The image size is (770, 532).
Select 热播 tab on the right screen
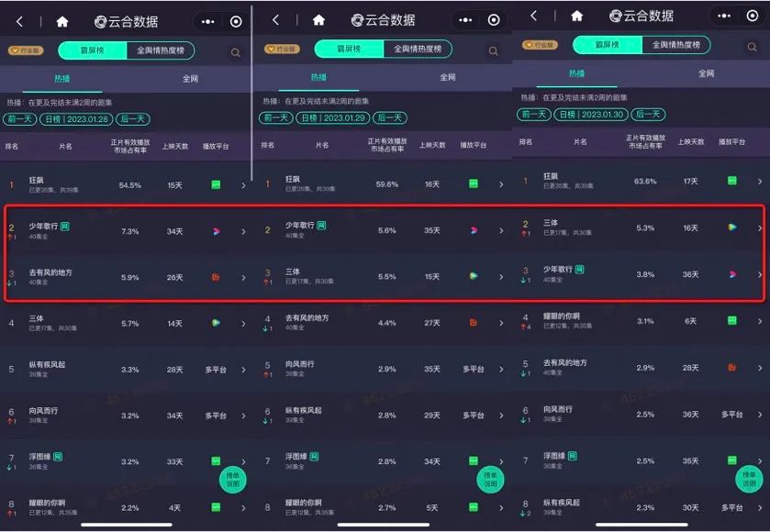pyautogui.click(x=576, y=73)
